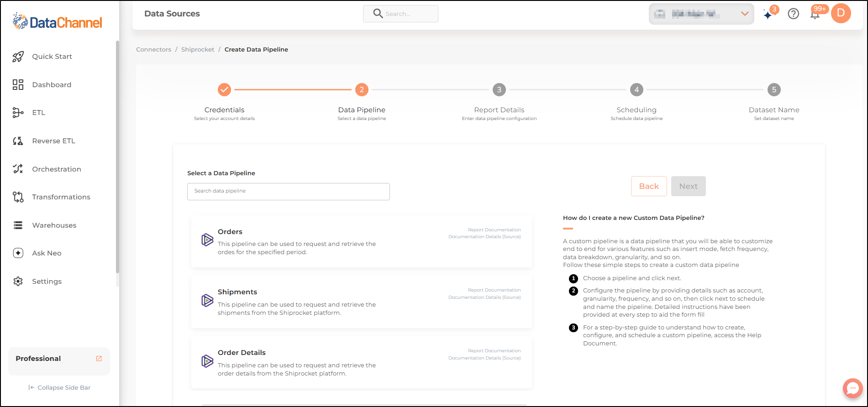Open Transformations in the sidebar

click(x=61, y=197)
